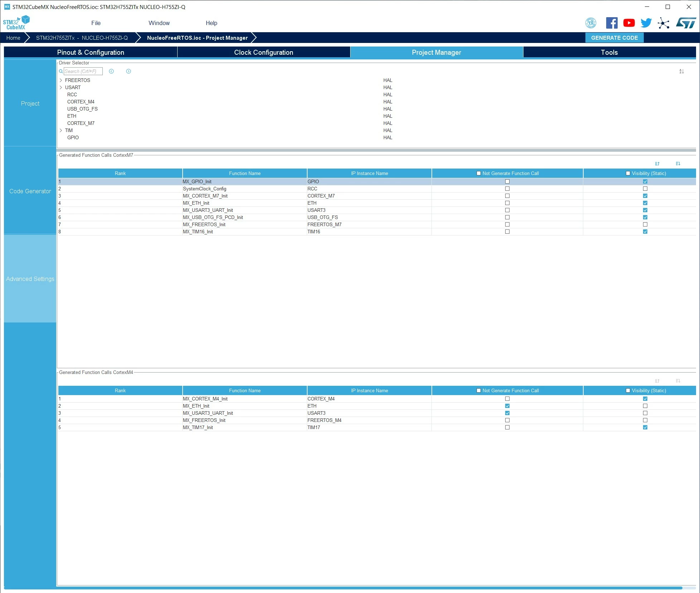Sort CortexM7 table by Rank header
Screen dimensions: 700x593
click(x=120, y=173)
